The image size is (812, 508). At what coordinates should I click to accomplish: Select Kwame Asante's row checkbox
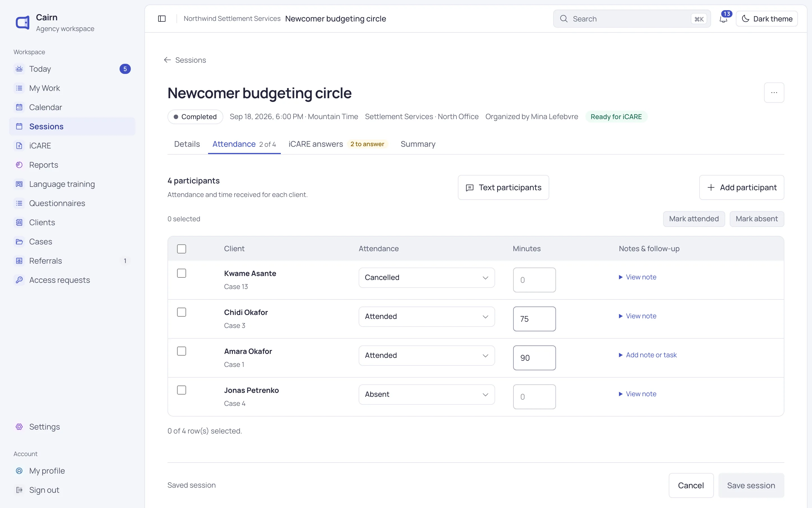[182, 273]
